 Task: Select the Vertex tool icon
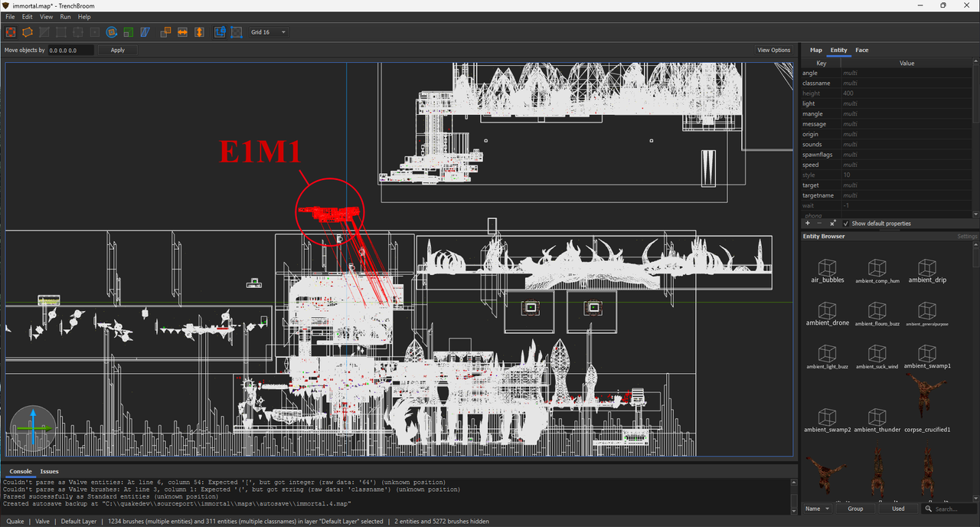(x=61, y=32)
